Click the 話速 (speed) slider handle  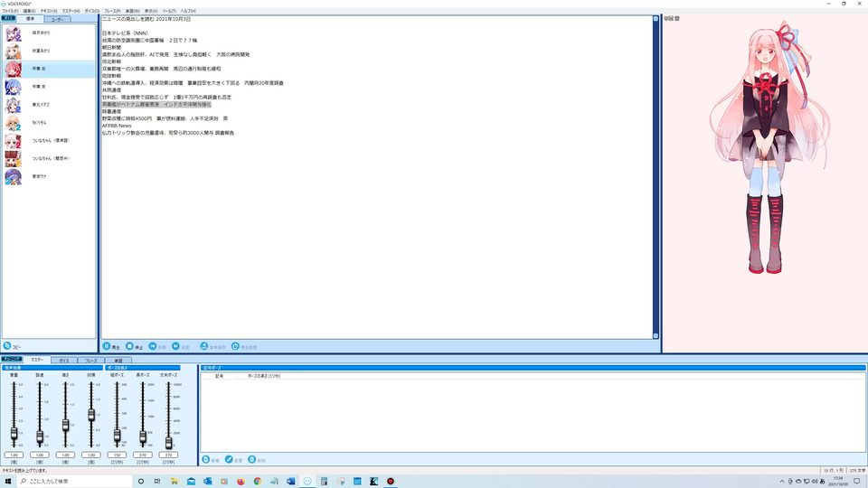click(x=40, y=437)
